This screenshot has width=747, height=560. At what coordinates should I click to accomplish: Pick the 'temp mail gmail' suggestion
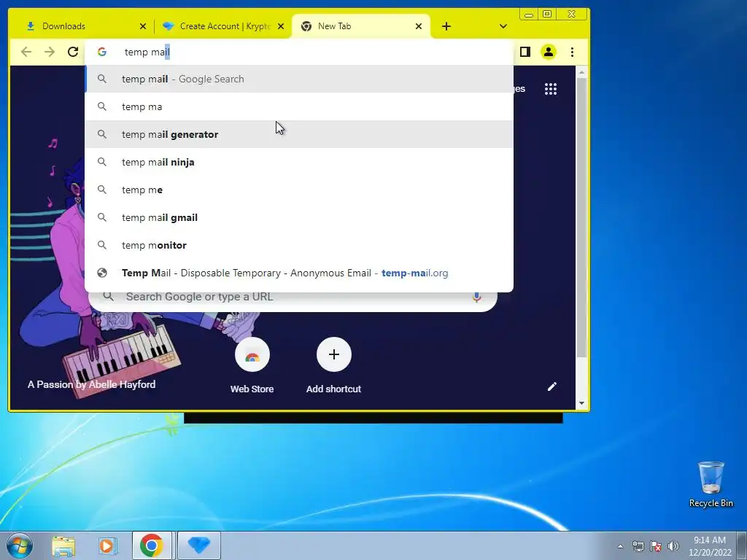click(x=299, y=217)
